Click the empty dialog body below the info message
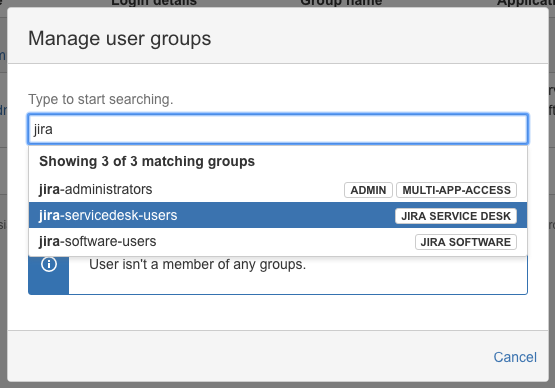Screen dimensions: 555x388 [x=278, y=312]
